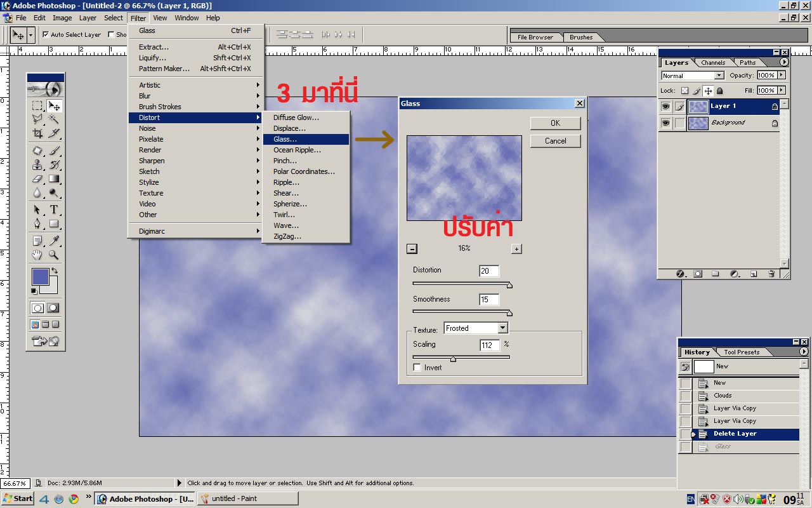Expand the Adjustment layer menu in Layers panel
This screenshot has width=812, height=508.
click(735, 274)
